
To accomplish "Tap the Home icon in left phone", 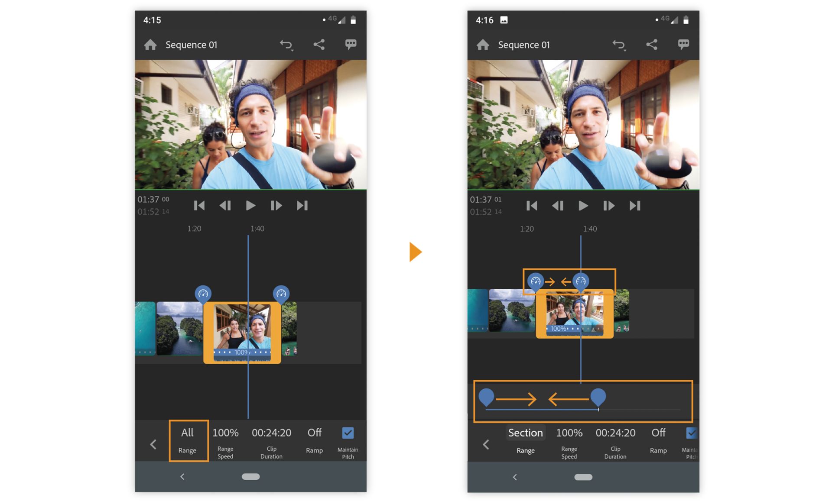I will tap(150, 45).
